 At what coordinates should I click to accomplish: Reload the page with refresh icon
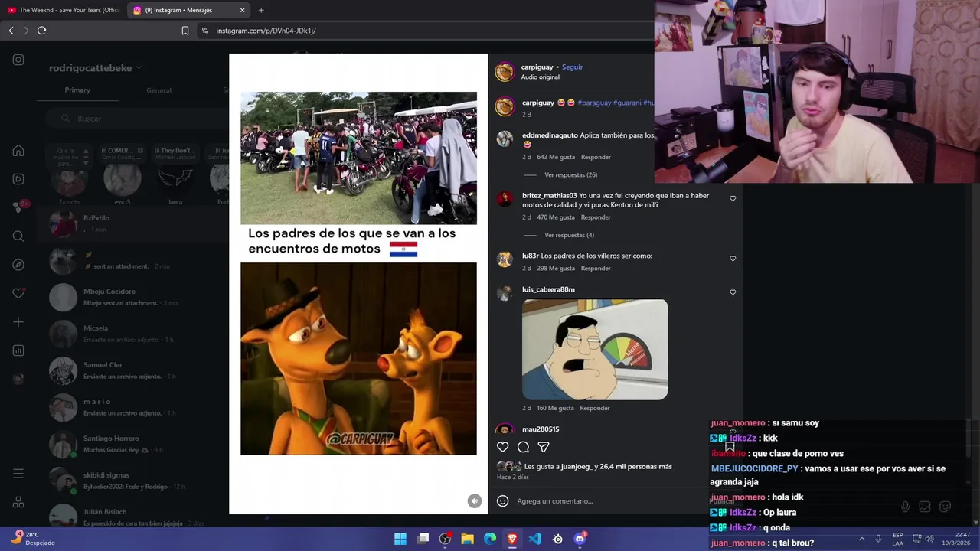pos(41,31)
